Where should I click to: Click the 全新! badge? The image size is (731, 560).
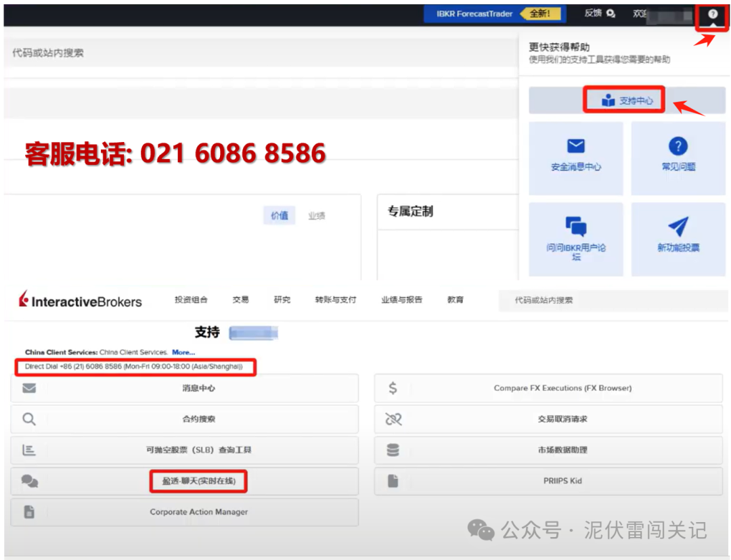pos(540,14)
